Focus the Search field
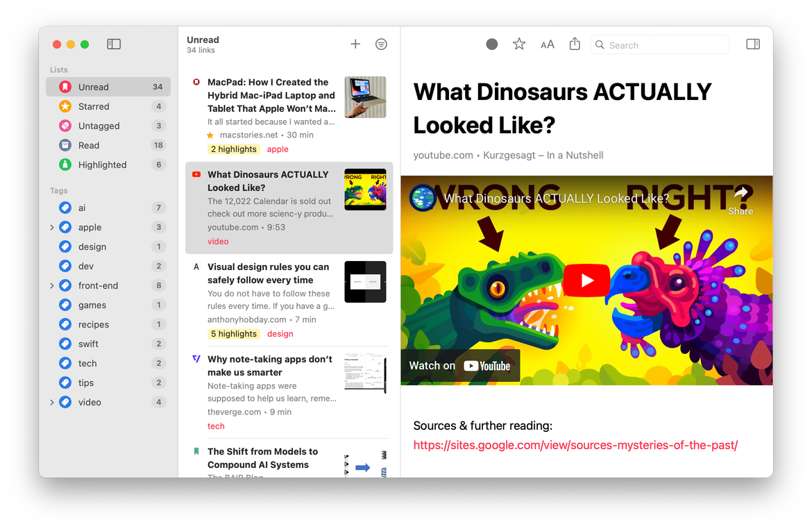This screenshot has width=812, height=529. pos(660,45)
